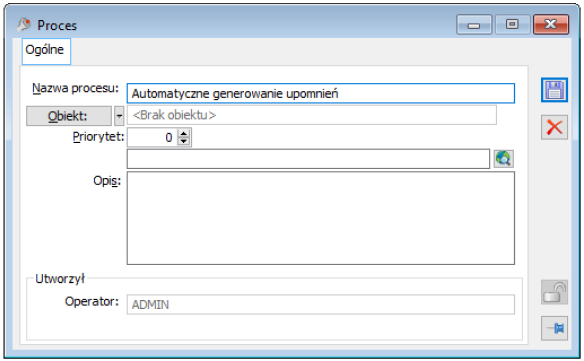Focus the Nazwa procesu input field

point(321,93)
